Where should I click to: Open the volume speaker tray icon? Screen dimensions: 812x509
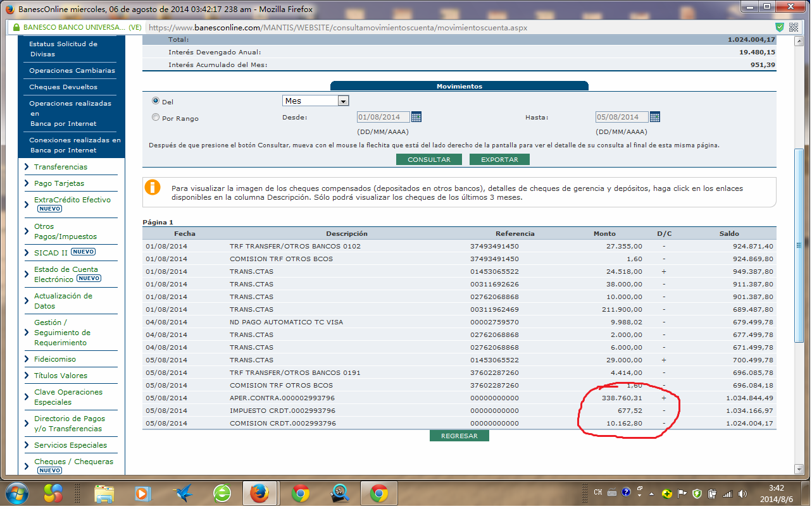pyautogui.click(x=742, y=493)
